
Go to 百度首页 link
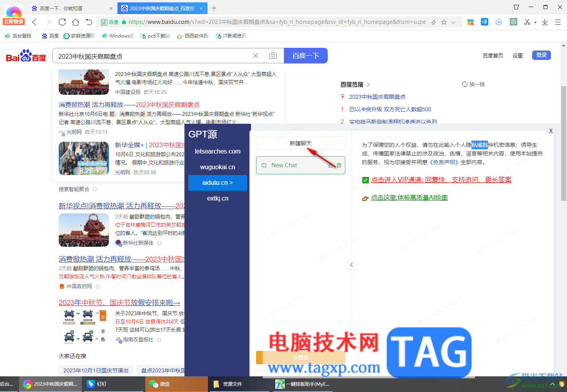pos(493,56)
